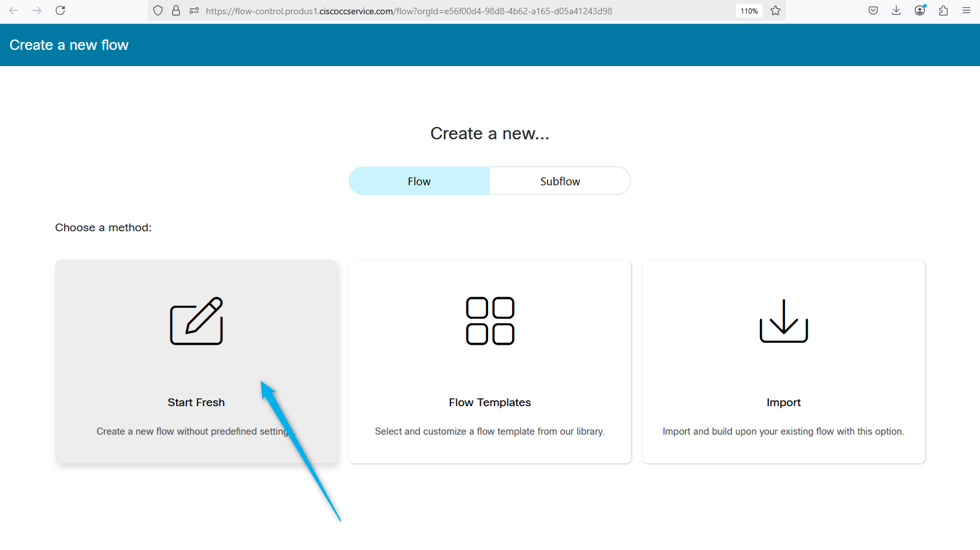Reset the 110% zoom level indicator

[749, 11]
